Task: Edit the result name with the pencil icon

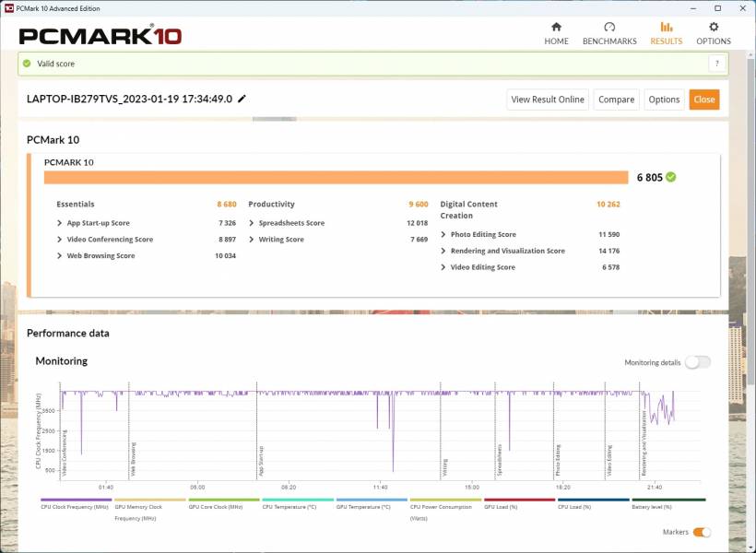Action: point(242,99)
